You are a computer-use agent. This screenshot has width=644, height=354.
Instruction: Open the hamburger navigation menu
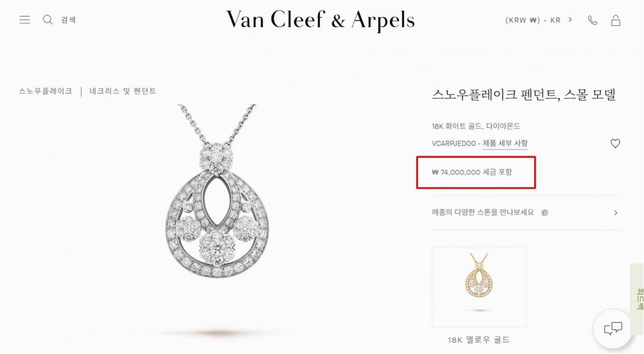coord(25,20)
